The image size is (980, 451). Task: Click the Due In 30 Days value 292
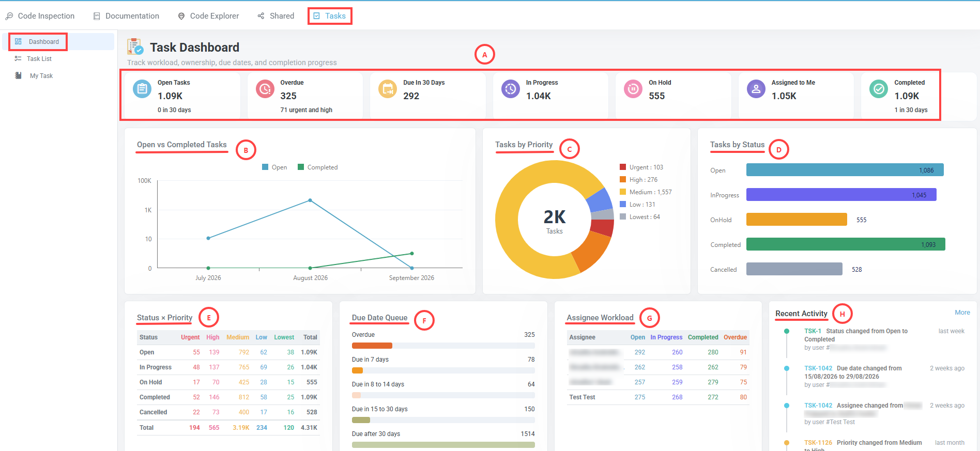411,96
